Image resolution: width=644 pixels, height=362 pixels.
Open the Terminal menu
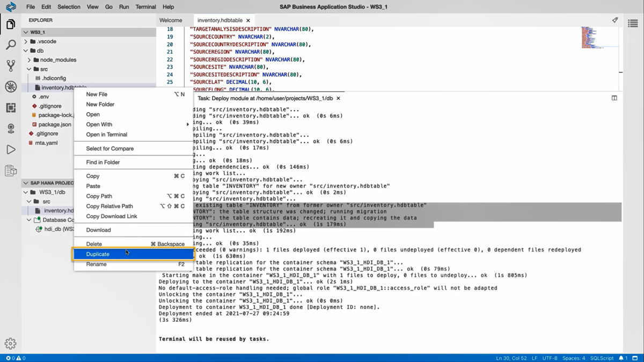[x=145, y=7]
